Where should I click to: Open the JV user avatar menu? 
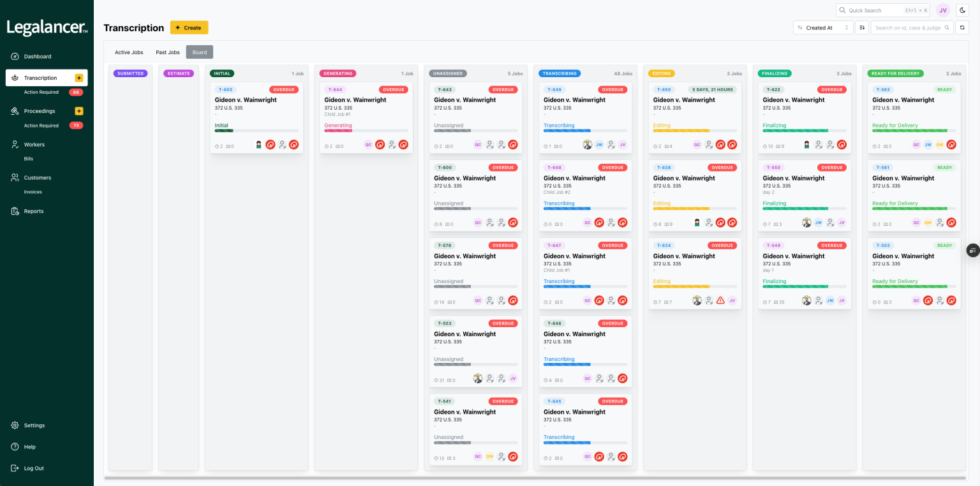(943, 10)
